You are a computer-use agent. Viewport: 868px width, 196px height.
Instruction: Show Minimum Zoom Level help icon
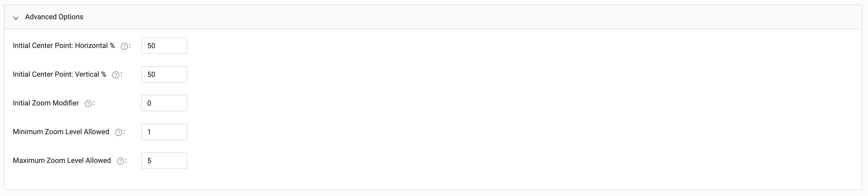pyautogui.click(x=119, y=132)
